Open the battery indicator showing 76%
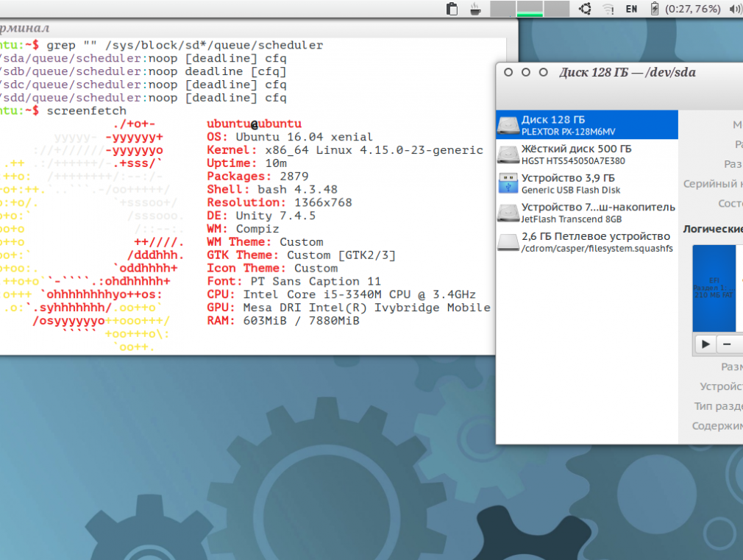 (x=686, y=9)
